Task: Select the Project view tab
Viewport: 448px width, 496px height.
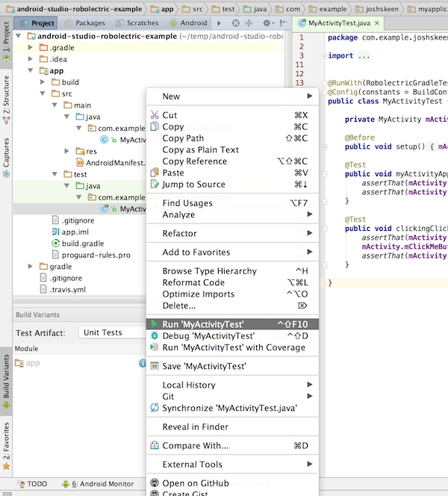Action: (x=37, y=23)
